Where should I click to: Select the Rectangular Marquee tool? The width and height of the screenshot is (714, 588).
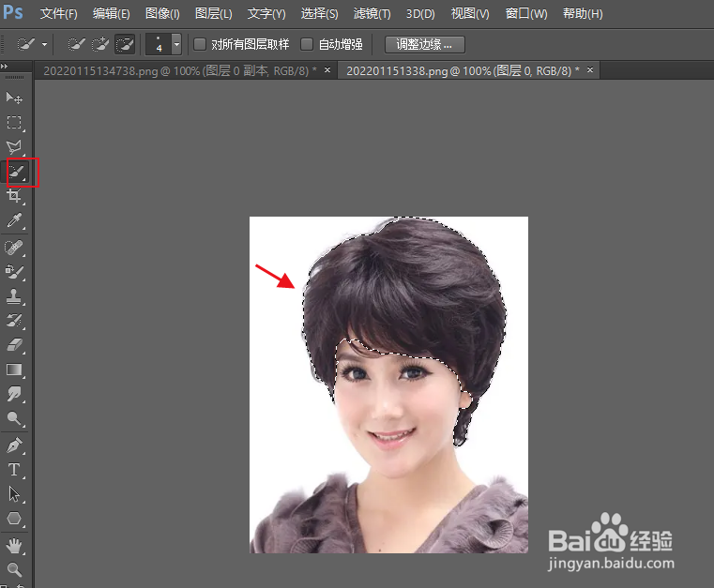tap(14, 122)
